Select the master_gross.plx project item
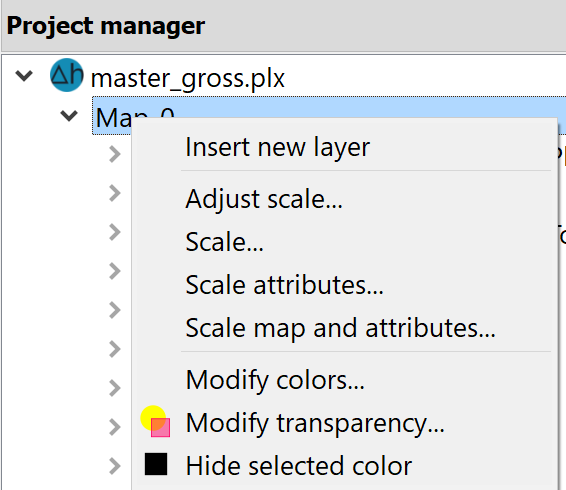Image resolution: width=566 pixels, height=490 pixels. click(x=187, y=78)
